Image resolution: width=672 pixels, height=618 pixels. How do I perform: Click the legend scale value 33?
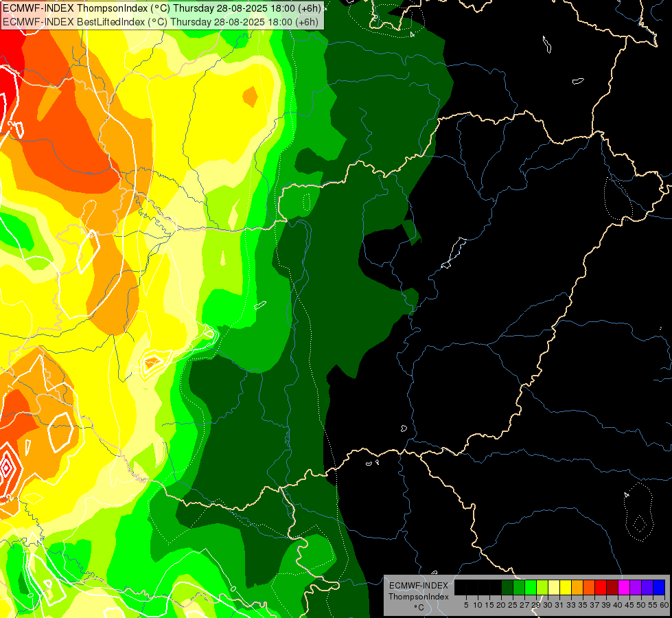tap(571, 605)
